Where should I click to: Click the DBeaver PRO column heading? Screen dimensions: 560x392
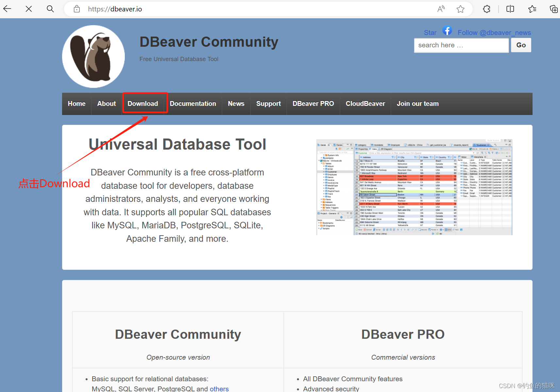[403, 334]
